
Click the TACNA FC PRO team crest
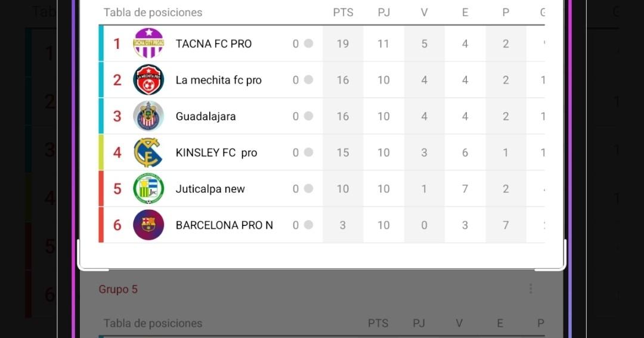coord(148,44)
